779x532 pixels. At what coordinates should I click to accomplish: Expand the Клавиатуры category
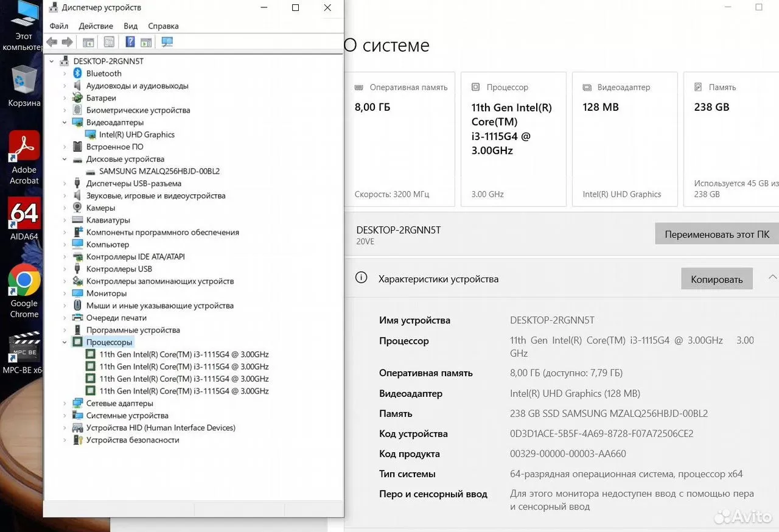point(65,220)
